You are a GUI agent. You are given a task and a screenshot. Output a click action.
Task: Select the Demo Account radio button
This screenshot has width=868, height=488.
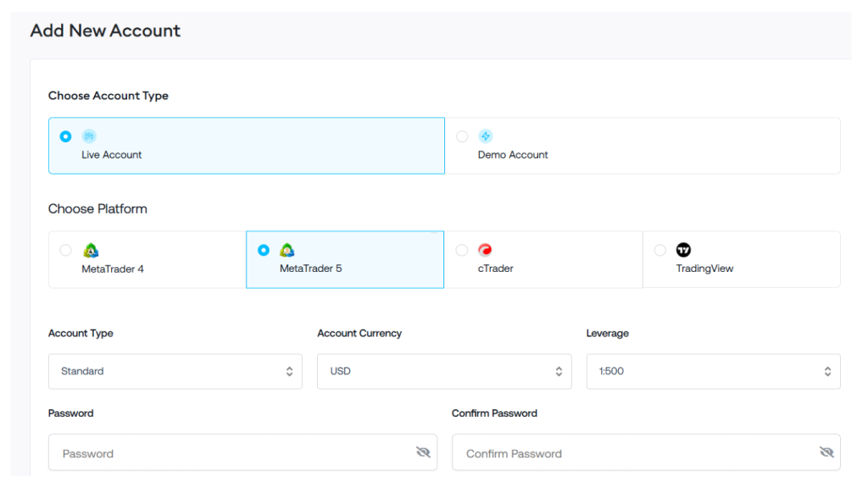point(462,136)
